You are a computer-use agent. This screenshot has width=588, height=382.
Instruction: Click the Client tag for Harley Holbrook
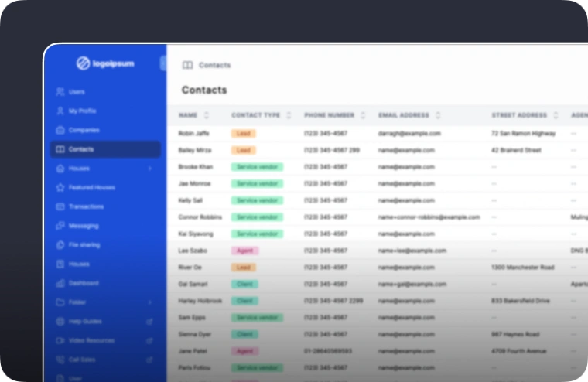pyautogui.click(x=244, y=301)
